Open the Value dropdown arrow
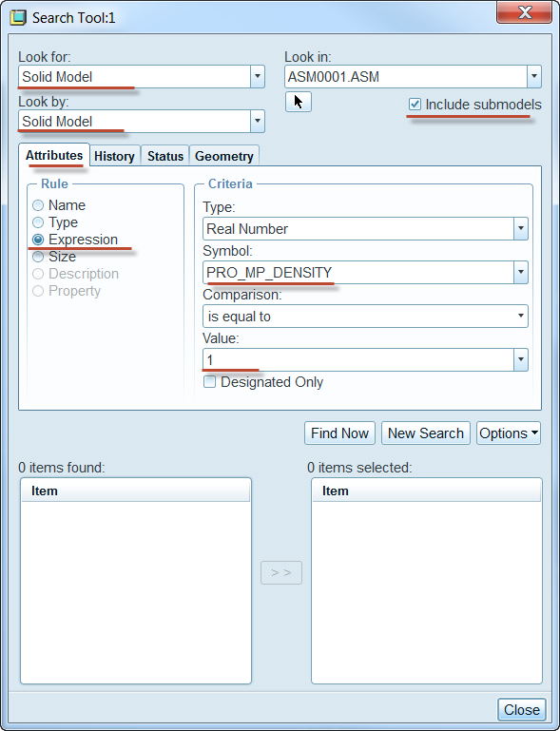Viewport: 560px width, 731px height. (x=521, y=360)
